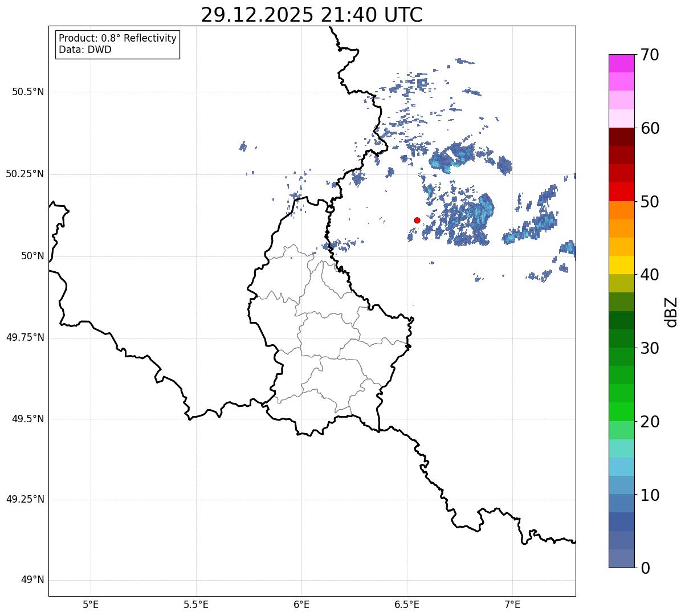
Task: Select the Product: 0.8° Reflectivity text
Action: pos(118,38)
